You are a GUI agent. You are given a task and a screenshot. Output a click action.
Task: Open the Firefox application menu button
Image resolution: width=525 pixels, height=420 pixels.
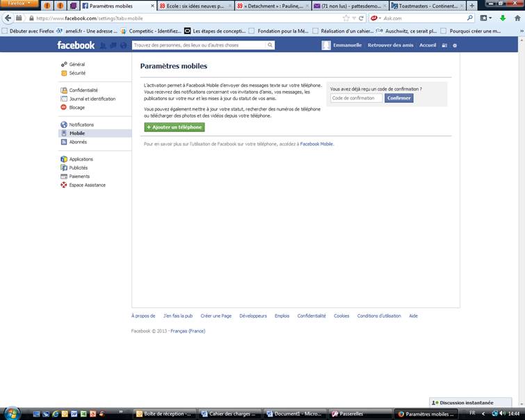[19, 3]
